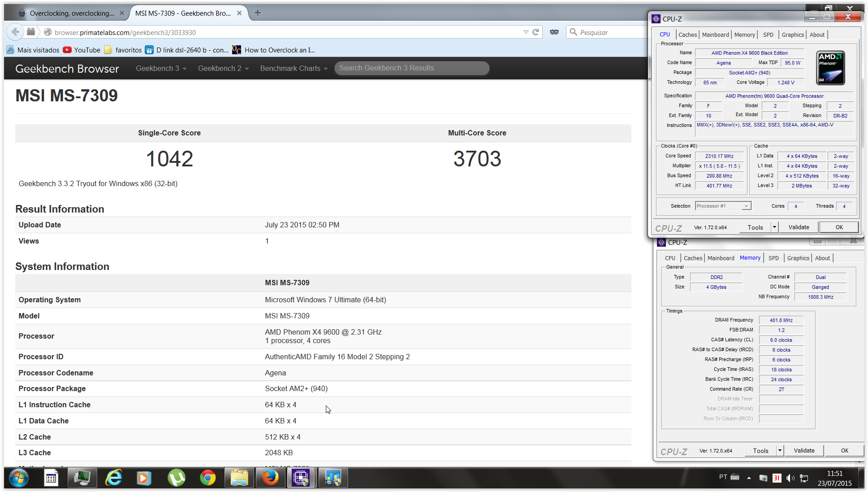This screenshot has width=868, height=492.
Task: Open the Graphics tab in top CPU-Z window
Action: (x=793, y=35)
